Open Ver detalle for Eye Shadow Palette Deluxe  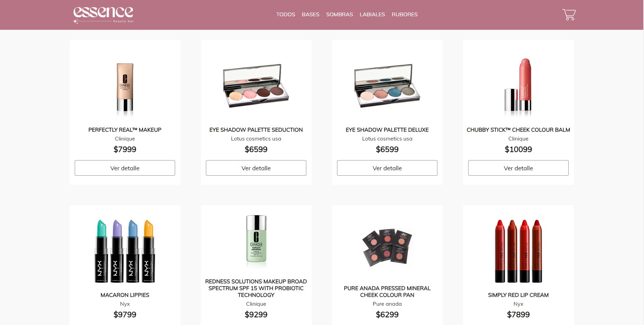[x=387, y=168]
